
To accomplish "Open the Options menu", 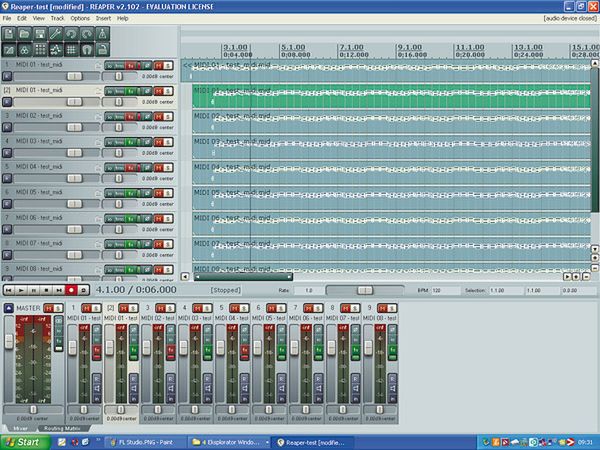I will [x=80, y=18].
